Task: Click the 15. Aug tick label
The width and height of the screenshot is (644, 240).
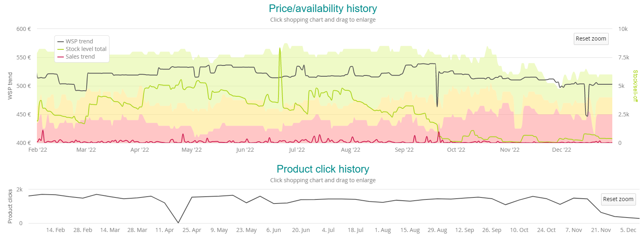Action: pyautogui.click(x=410, y=230)
